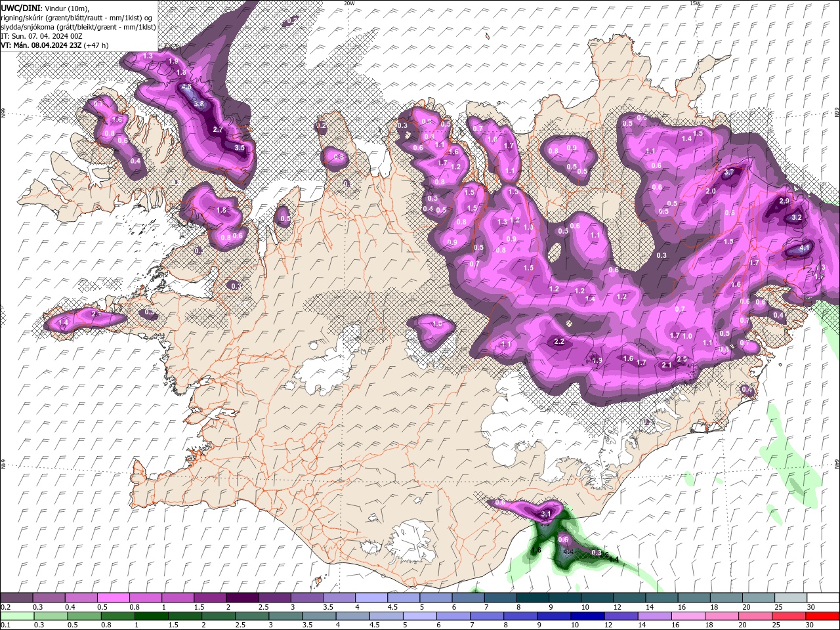Image resolution: width=840 pixels, height=630 pixels.
Task: Click top legend swatch between 0.2 and 0.3
Action: (17, 598)
